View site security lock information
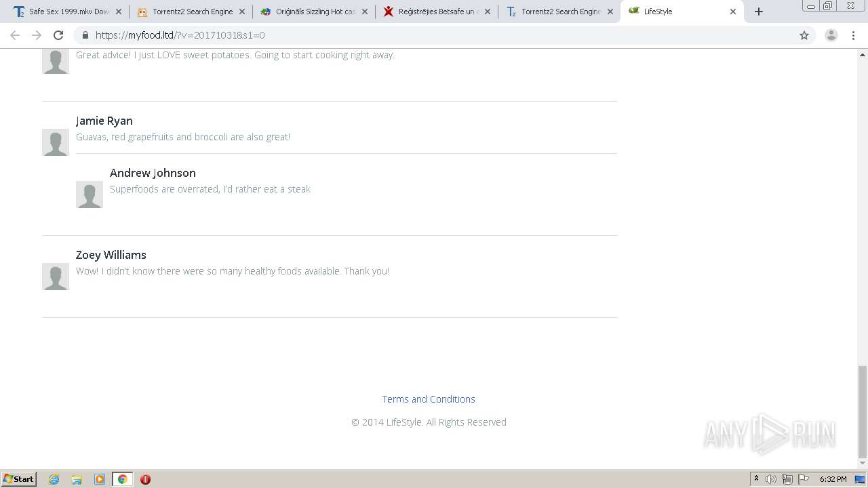The image size is (868, 488). click(x=85, y=35)
